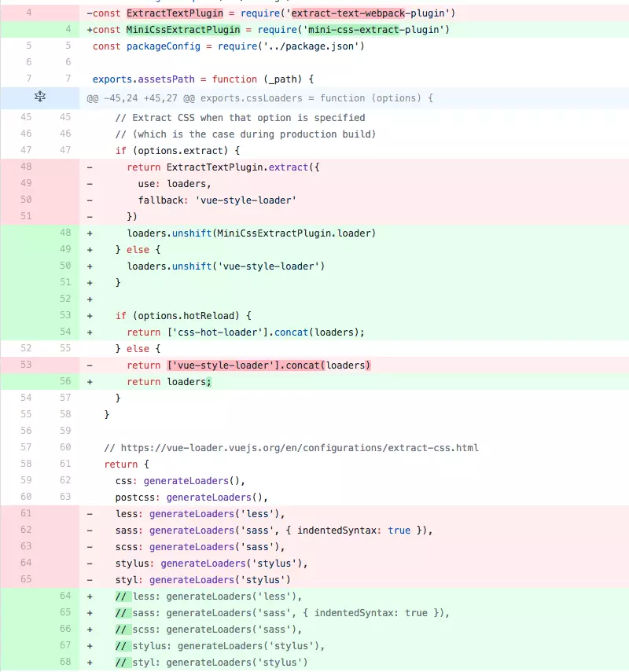The height and width of the screenshot is (672, 629).
Task: Click line 'if (options.extract) {'
Action: pyautogui.click(x=178, y=151)
